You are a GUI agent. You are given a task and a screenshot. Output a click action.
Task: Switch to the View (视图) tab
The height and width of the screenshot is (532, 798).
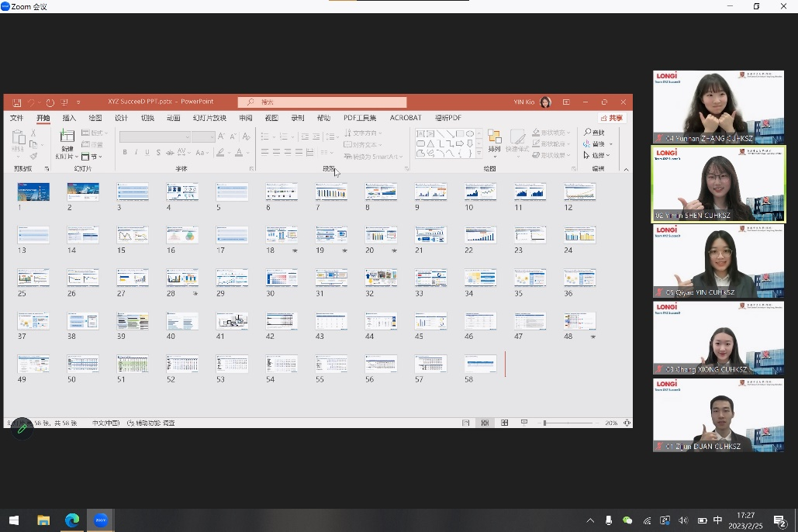point(271,118)
